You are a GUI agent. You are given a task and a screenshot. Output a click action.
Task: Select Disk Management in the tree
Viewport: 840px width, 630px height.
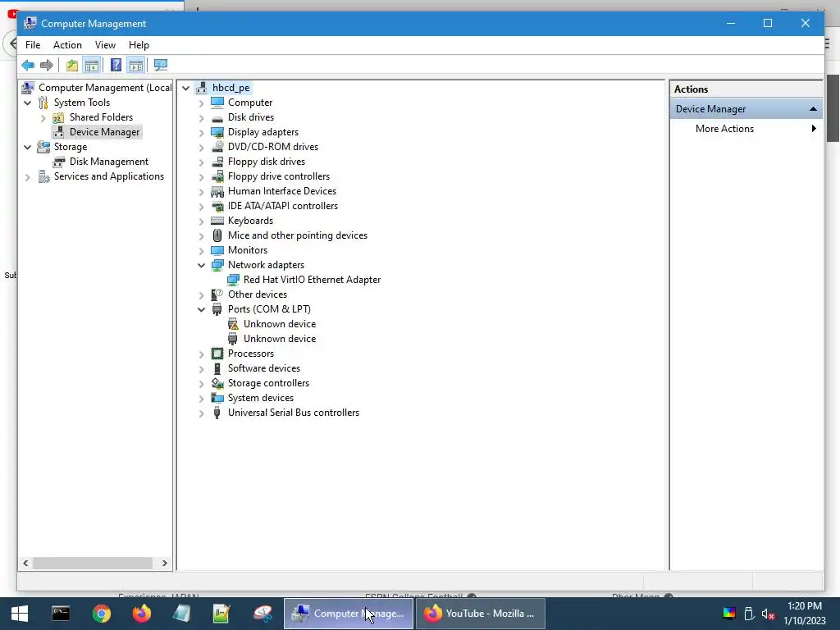(x=109, y=162)
